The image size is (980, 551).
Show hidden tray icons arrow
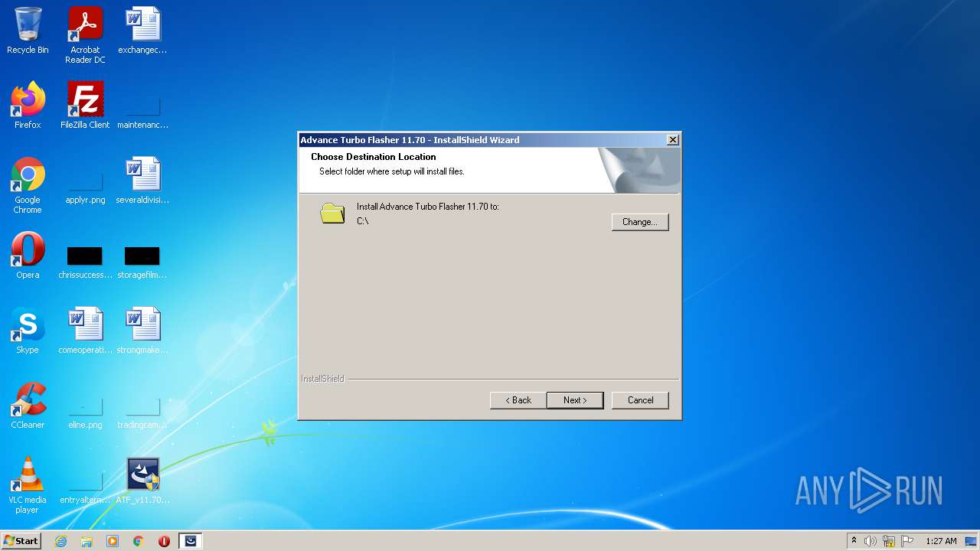tap(854, 541)
